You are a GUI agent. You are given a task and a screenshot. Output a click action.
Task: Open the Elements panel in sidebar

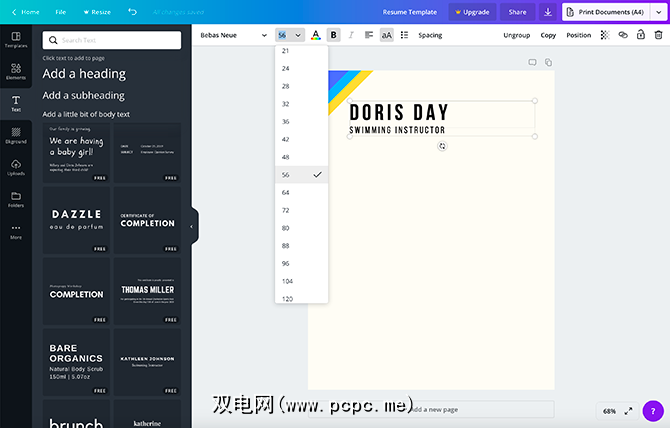coord(15,71)
